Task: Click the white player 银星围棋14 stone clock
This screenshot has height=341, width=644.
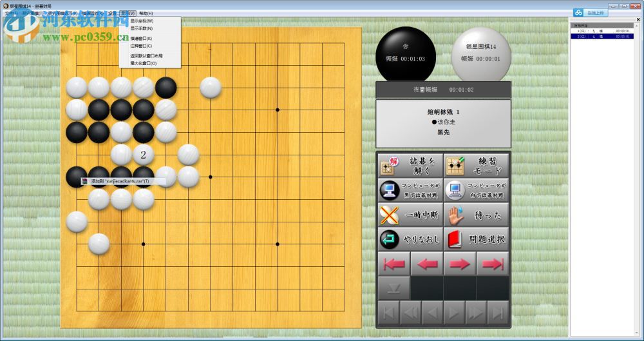Action: [x=481, y=54]
